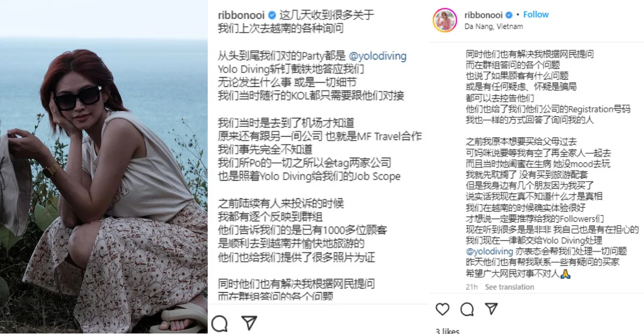Image resolution: width=644 pixels, height=334 pixels.
Task: Open ribbonooi's round profile avatar
Action: (x=445, y=20)
